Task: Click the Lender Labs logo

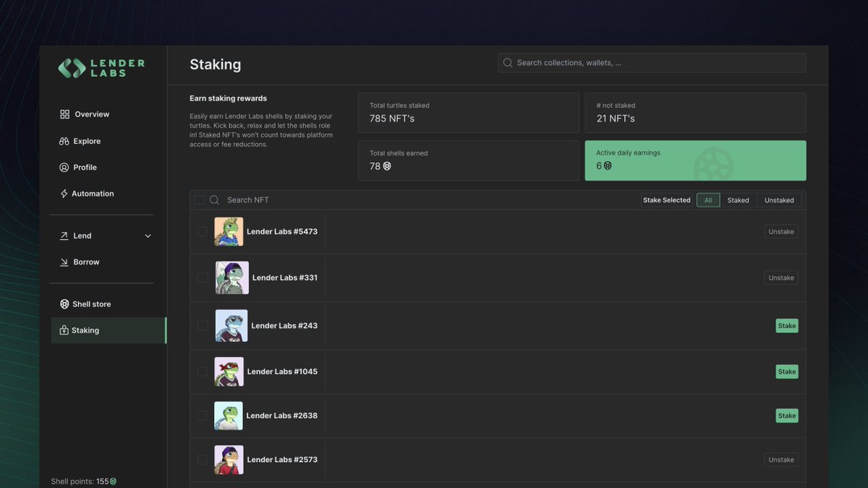Action: coord(101,68)
